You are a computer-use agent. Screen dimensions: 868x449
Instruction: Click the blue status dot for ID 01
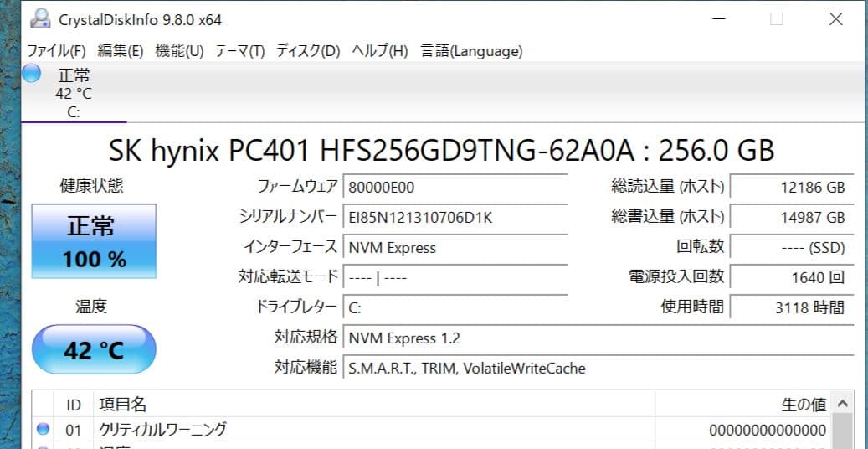point(43,429)
